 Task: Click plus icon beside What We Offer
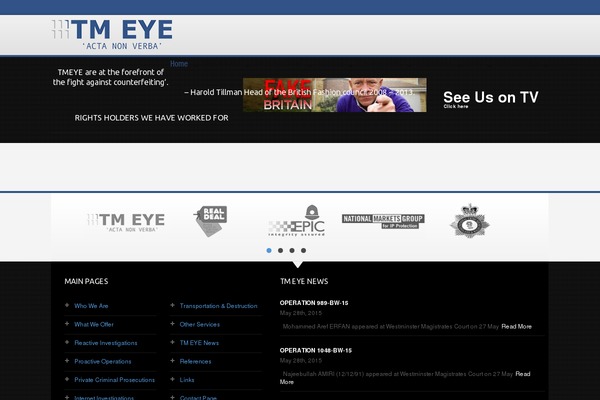pos(67,323)
